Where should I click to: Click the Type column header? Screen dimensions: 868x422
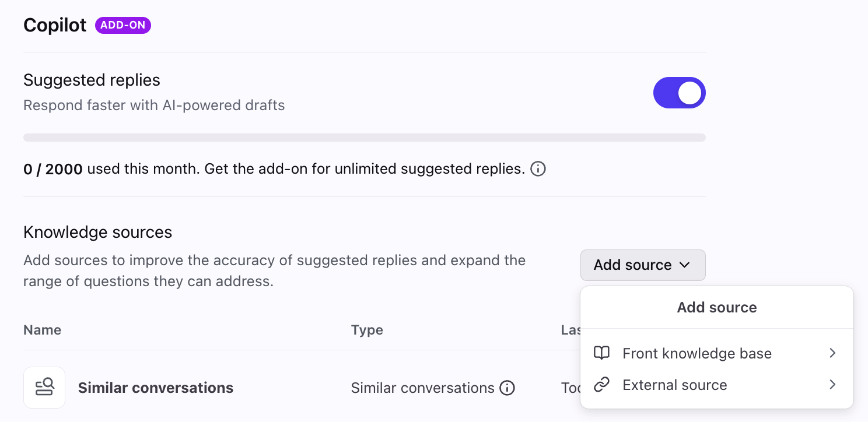click(367, 330)
